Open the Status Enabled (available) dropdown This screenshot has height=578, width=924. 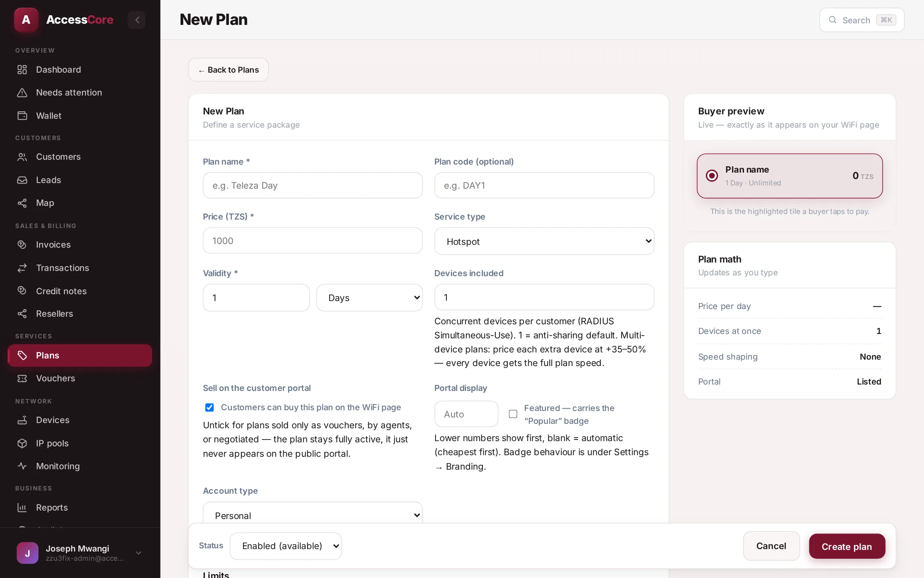pyautogui.click(x=286, y=546)
